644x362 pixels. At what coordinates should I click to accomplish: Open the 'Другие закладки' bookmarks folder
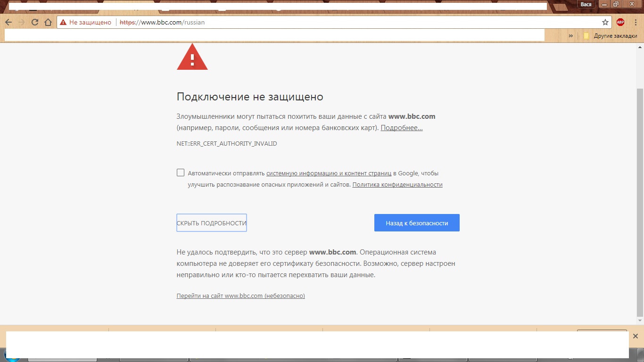click(610, 36)
